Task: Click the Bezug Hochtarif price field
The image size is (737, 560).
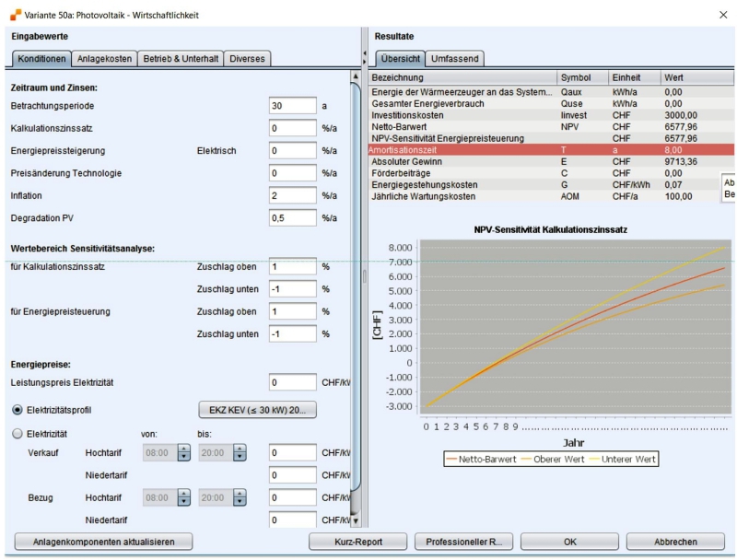Action: pos(292,497)
